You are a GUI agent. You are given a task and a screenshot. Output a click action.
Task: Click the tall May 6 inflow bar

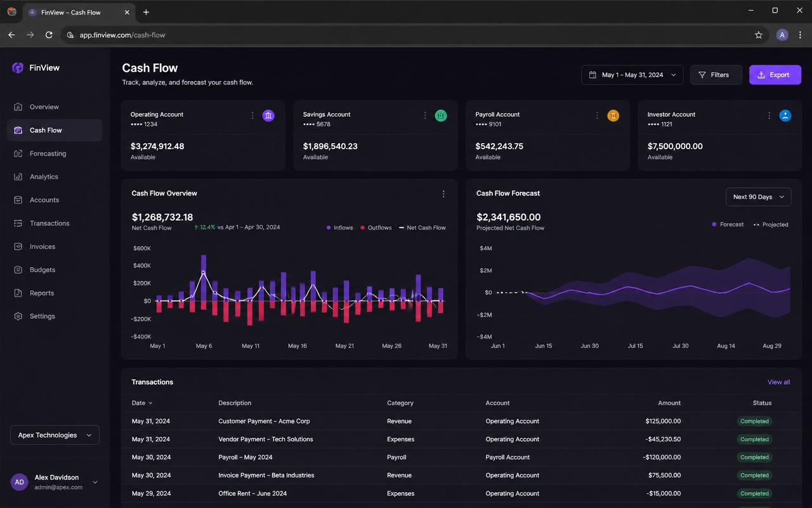[204, 278]
